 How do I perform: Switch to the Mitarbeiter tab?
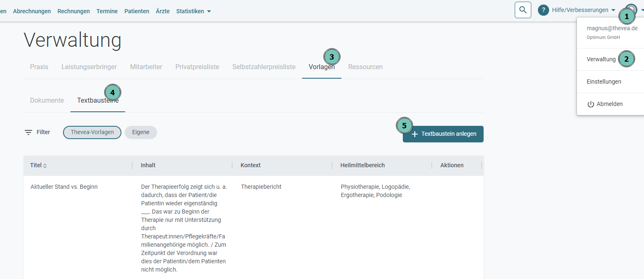(146, 67)
